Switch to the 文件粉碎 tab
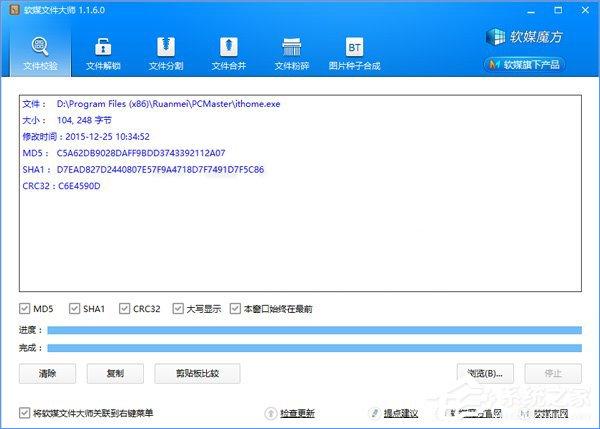Screen dimensions: 600x429 click(292, 54)
